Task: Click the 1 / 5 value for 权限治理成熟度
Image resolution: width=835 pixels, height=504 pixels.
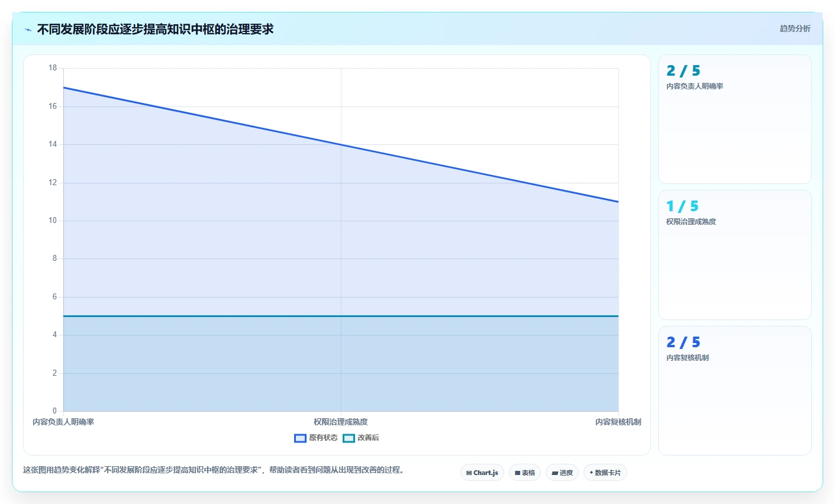Action: coord(682,206)
